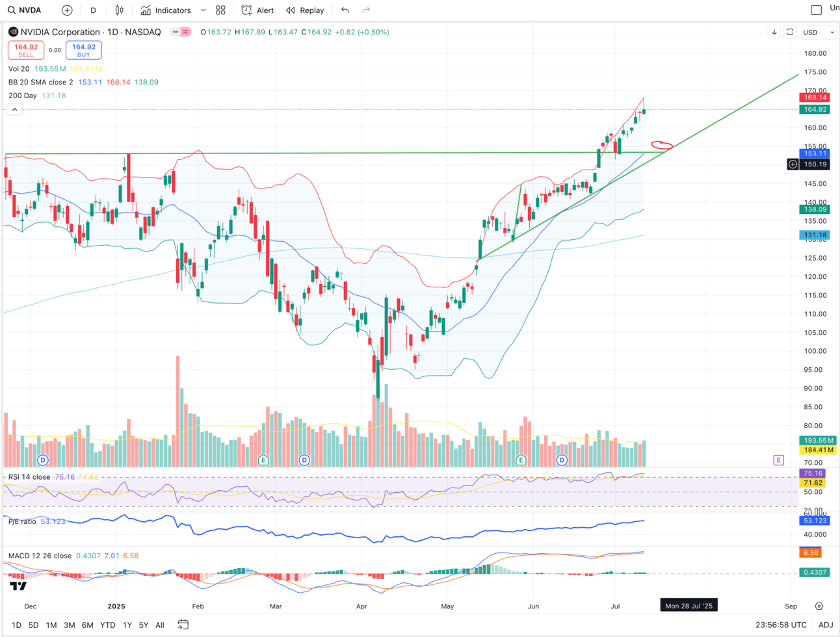Image resolution: width=840 pixels, height=637 pixels.
Task: Click the 0.00 spread value
Action: [x=55, y=50]
